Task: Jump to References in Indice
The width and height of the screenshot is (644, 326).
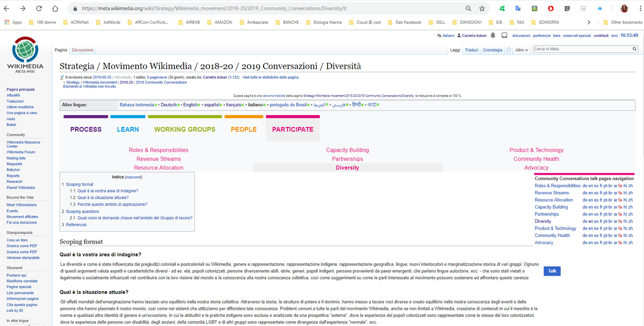Action: click(x=76, y=225)
